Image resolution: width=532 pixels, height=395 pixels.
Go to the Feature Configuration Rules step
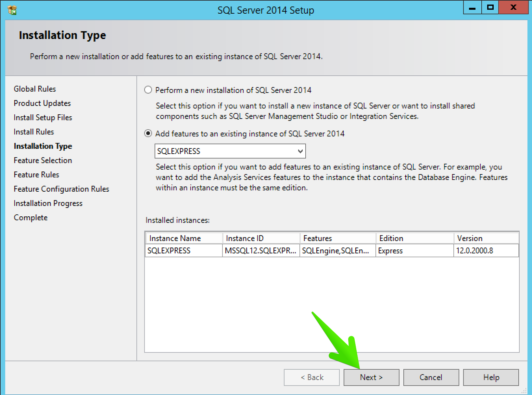pyautogui.click(x=61, y=189)
